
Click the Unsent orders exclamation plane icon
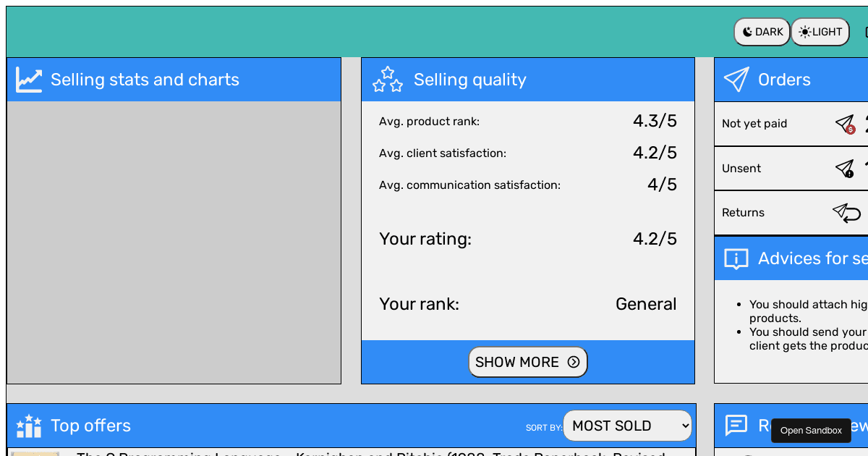(x=843, y=168)
